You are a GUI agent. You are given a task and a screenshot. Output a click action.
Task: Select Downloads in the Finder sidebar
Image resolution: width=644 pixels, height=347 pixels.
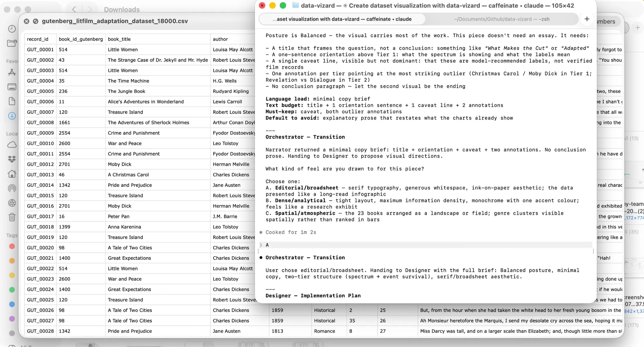12,116
